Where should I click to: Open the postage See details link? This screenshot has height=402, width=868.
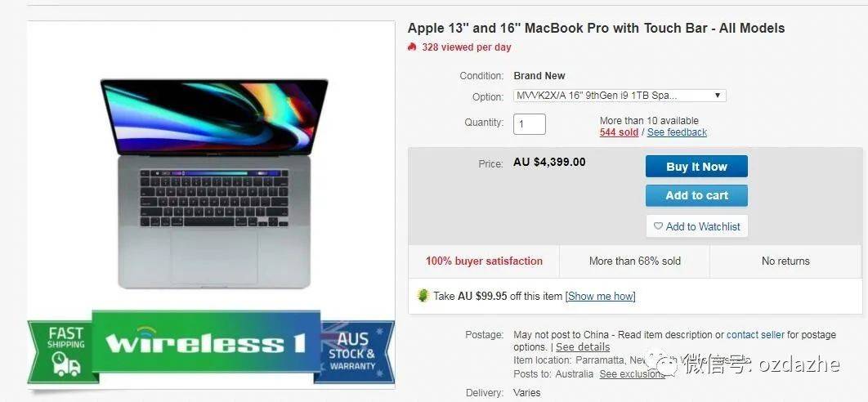pos(583,347)
